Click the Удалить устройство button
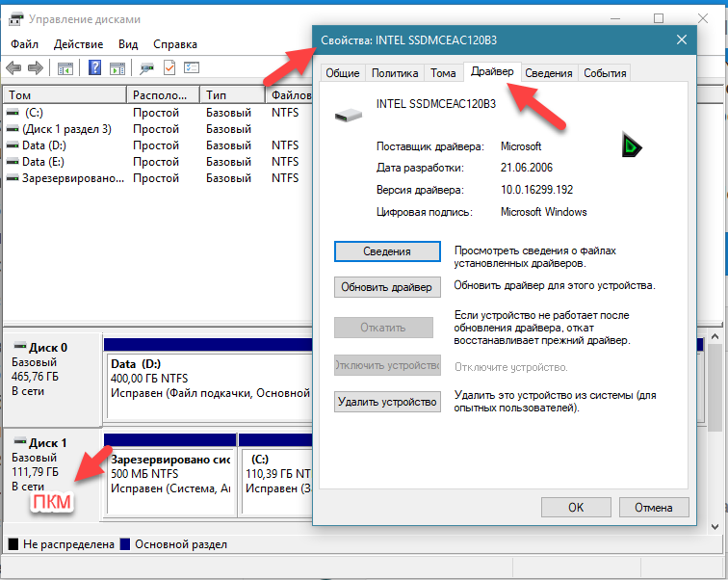 pos(387,402)
